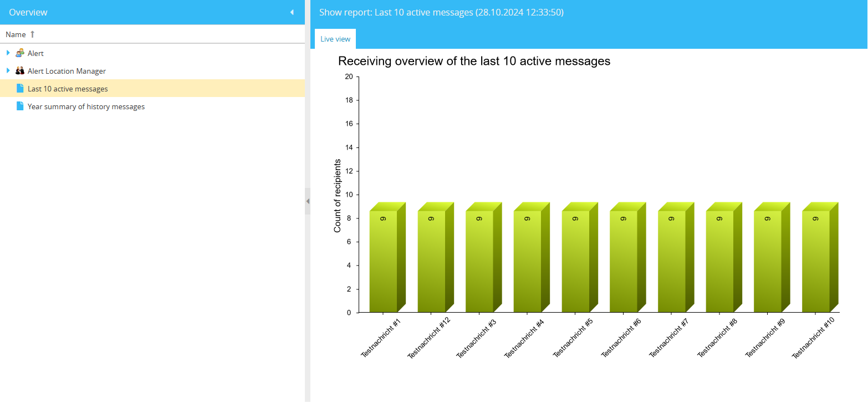Expand the Alert tree node
The width and height of the screenshot is (868, 403).
pyautogui.click(x=8, y=53)
